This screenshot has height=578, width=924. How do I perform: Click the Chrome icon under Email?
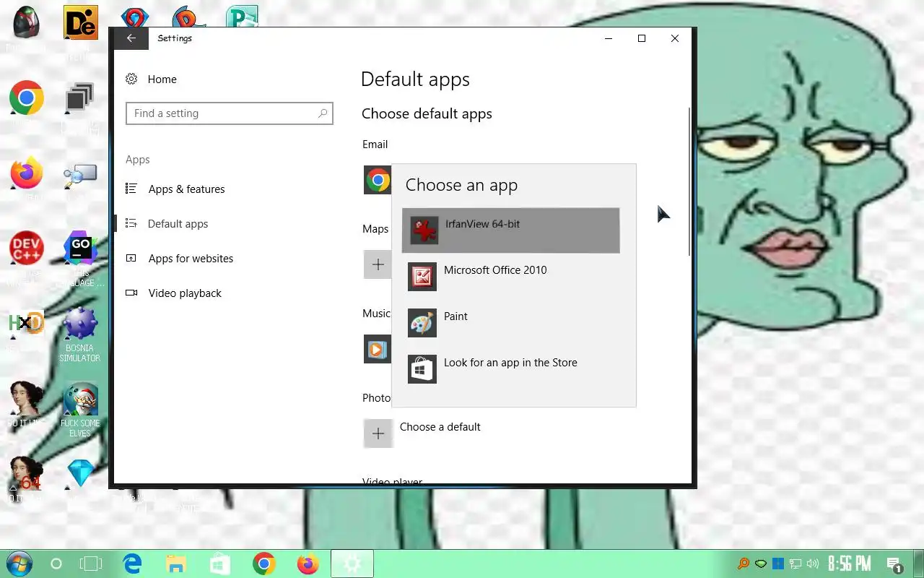(377, 180)
